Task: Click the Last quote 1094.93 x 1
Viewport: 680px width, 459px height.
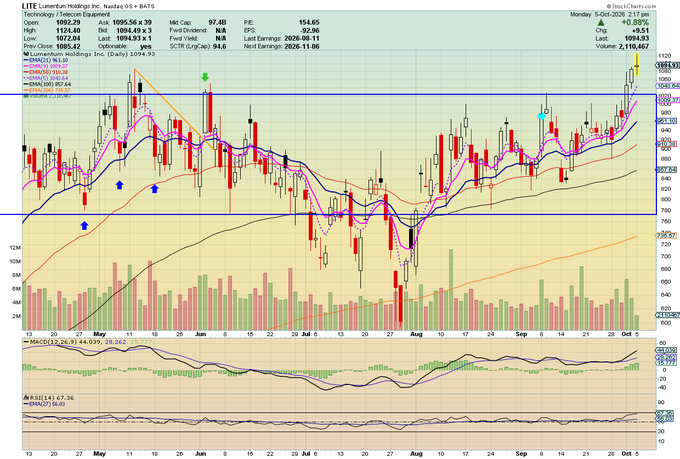Action: pyautogui.click(x=134, y=38)
